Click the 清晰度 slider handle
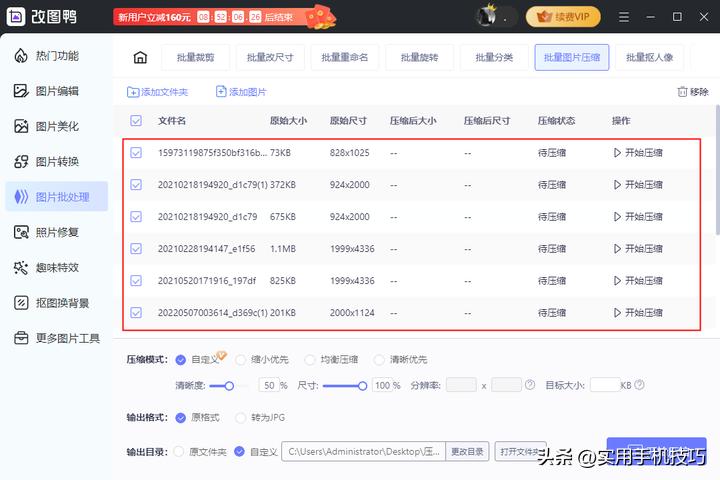 pyautogui.click(x=229, y=386)
